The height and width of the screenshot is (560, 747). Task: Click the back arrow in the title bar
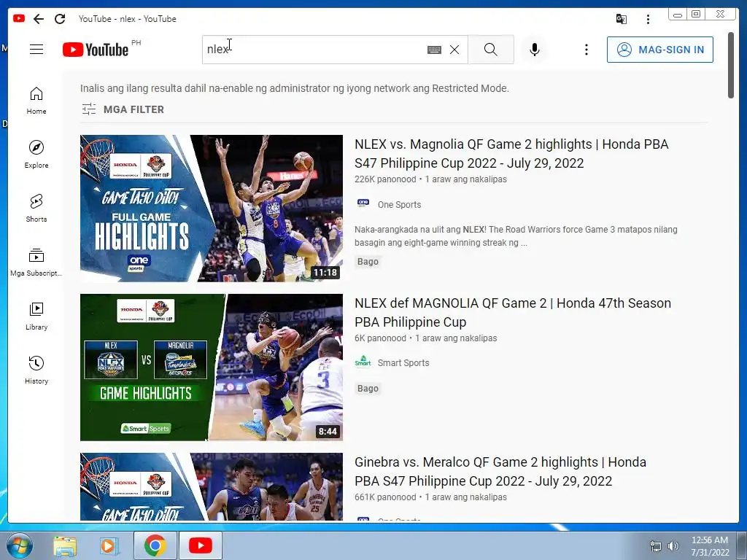pos(39,19)
